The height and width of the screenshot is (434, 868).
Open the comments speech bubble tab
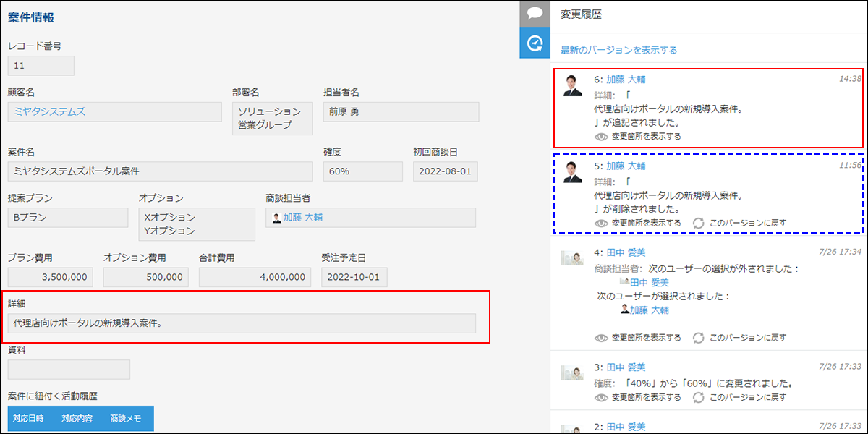(x=535, y=14)
